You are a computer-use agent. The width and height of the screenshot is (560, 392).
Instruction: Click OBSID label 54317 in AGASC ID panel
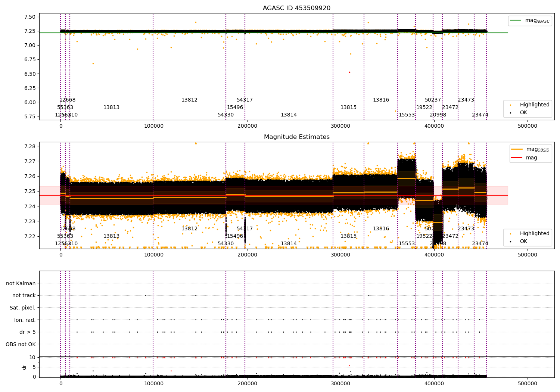(x=245, y=100)
